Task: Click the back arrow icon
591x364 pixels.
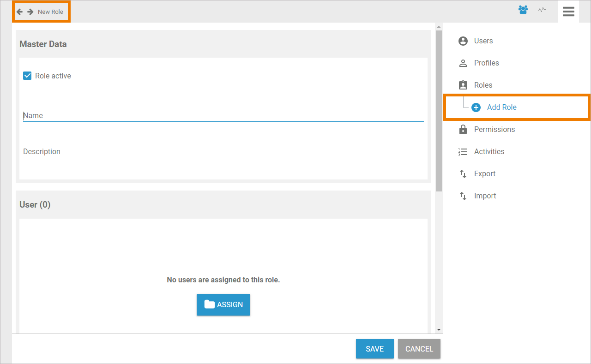Action: (19, 12)
